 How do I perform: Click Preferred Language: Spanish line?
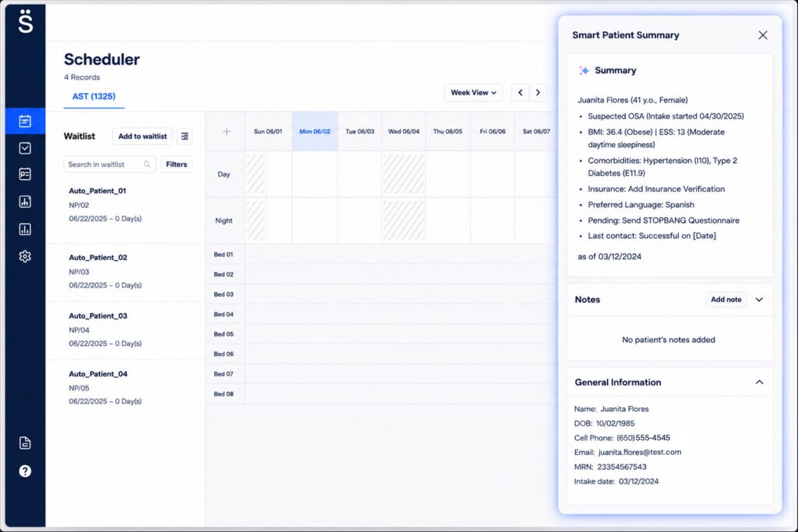point(641,204)
